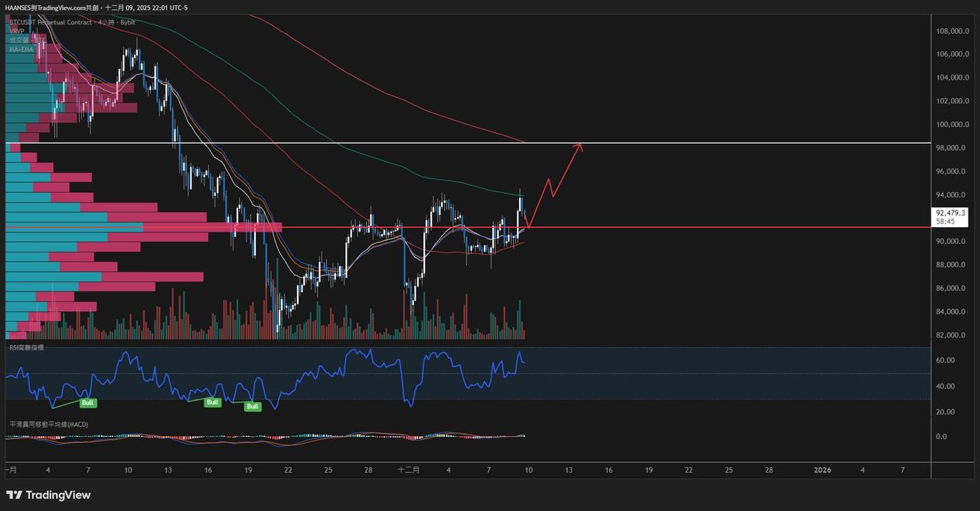980x511 pixels.
Task: Click the 60.00 level on RSI scale
Action: point(945,360)
